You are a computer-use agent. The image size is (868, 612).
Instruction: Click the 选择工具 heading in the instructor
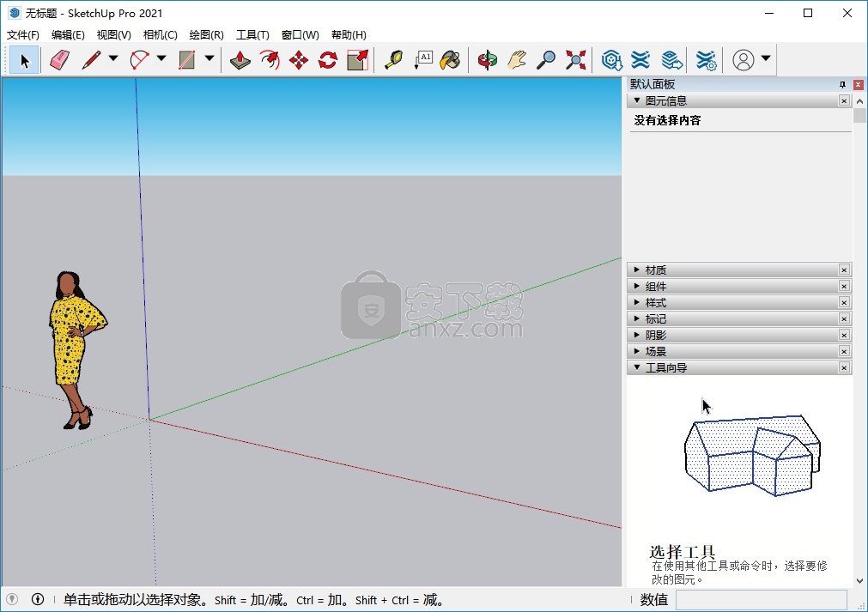(x=682, y=551)
